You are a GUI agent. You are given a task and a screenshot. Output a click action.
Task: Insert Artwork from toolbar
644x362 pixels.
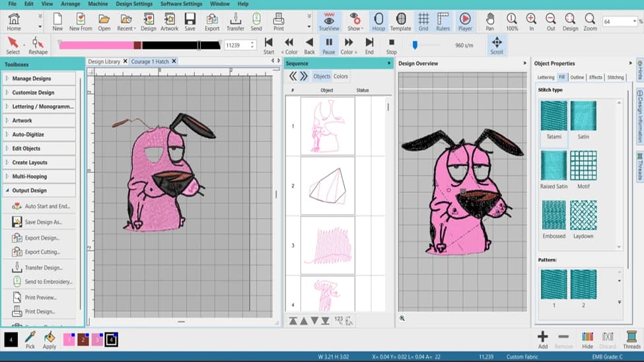169,22
